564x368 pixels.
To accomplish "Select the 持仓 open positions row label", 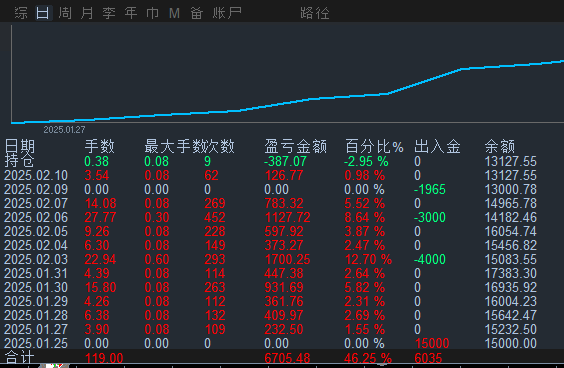I will (19, 161).
